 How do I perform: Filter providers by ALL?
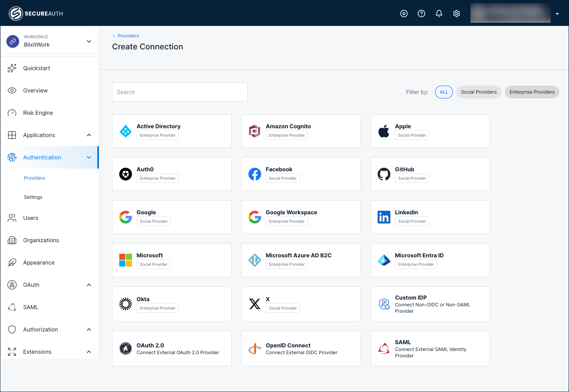point(444,92)
